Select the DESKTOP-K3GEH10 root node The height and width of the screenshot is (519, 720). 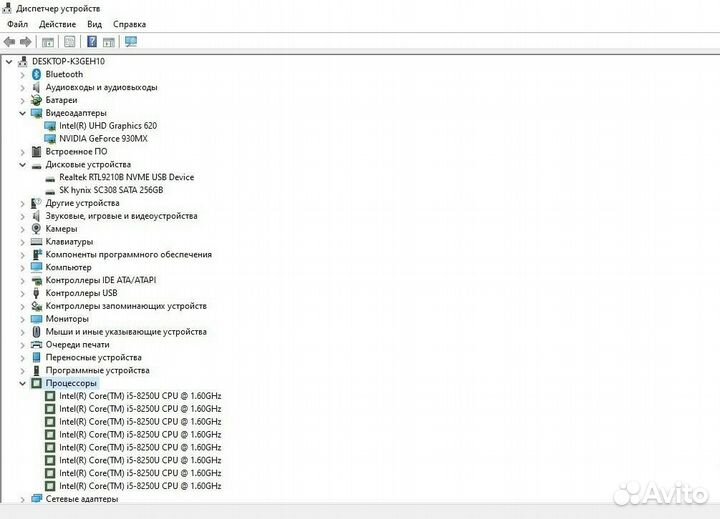(68, 61)
